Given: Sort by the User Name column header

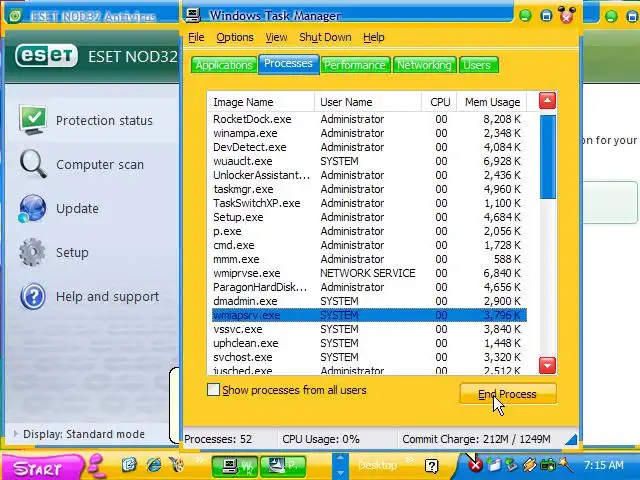Looking at the screenshot, I should click(368, 102).
